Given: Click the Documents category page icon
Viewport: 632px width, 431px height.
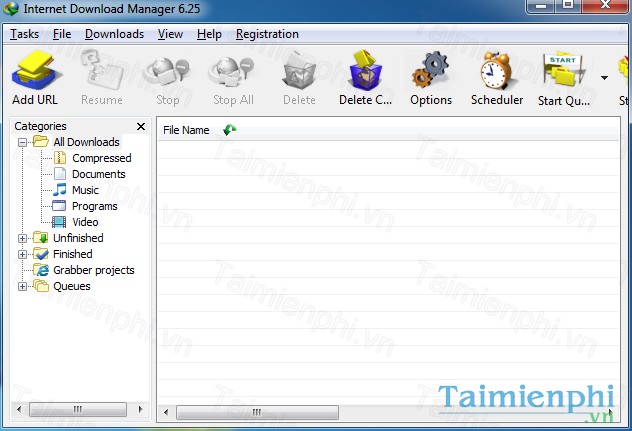Looking at the screenshot, I should click(x=60, y=174).
